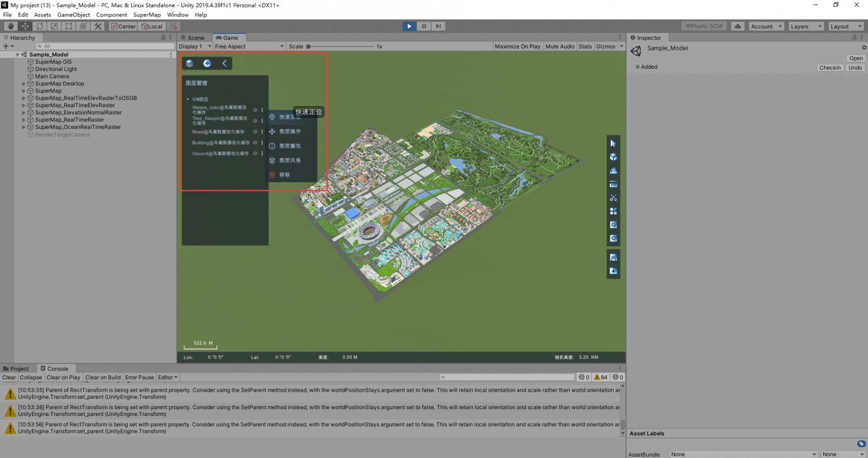Viewport: 868px width, 458px height.
Task: Open the measure ruler tool on right toolbar
Action: pos(613,184)
